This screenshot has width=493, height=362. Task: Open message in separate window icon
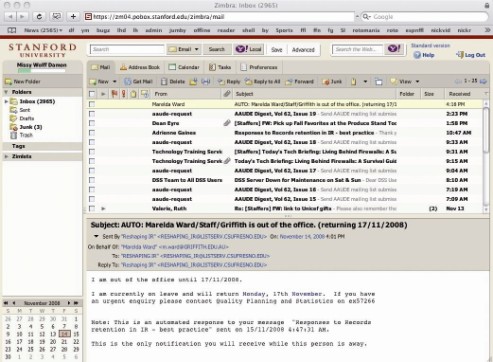[x=379, y=81]
